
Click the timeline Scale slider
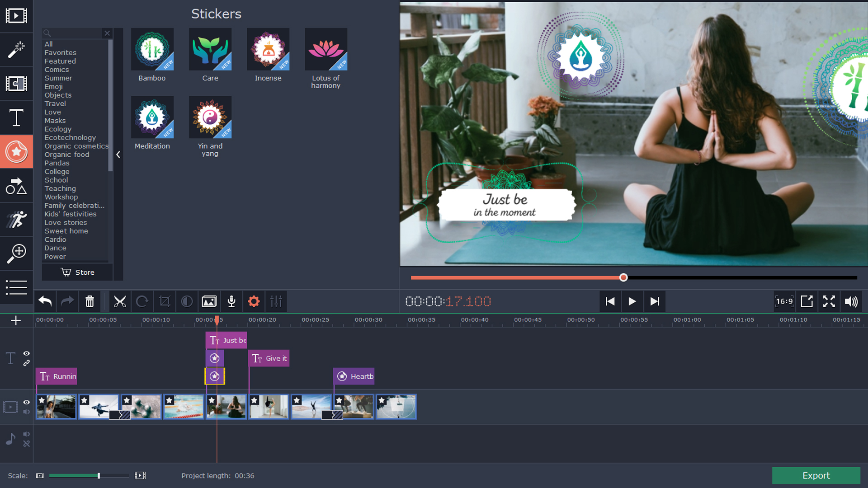click(99, 475)
